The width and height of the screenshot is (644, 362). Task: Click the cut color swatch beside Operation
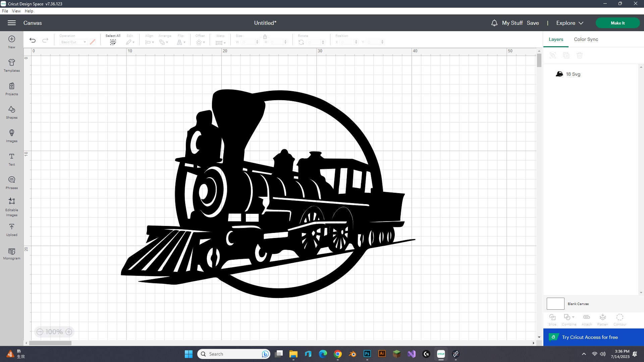93,42
